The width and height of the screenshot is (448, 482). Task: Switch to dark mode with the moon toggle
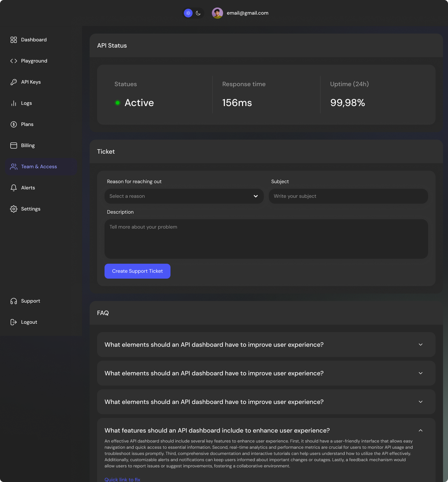pos(198,13)
